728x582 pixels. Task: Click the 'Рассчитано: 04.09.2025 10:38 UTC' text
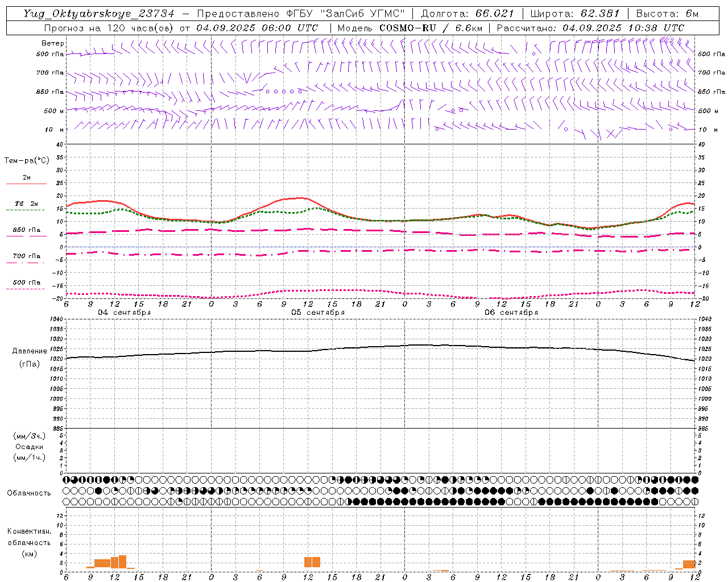click(x=590, y=28)
